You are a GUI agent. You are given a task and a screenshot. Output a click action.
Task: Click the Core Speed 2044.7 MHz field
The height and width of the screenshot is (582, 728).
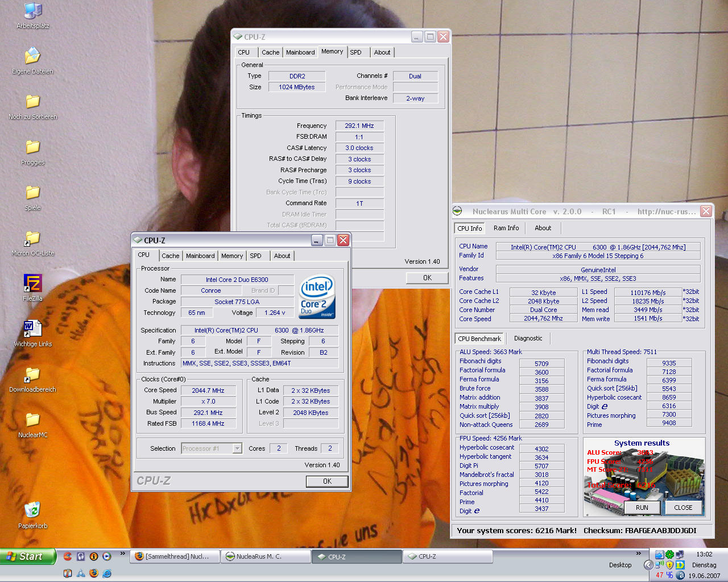coord(208,390)
